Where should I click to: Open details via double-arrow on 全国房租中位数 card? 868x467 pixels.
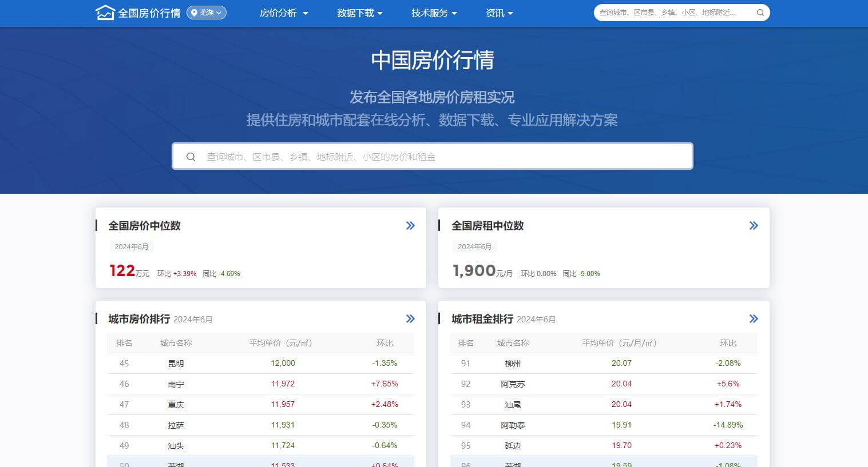pyautogui.click(x=754, y=226)
